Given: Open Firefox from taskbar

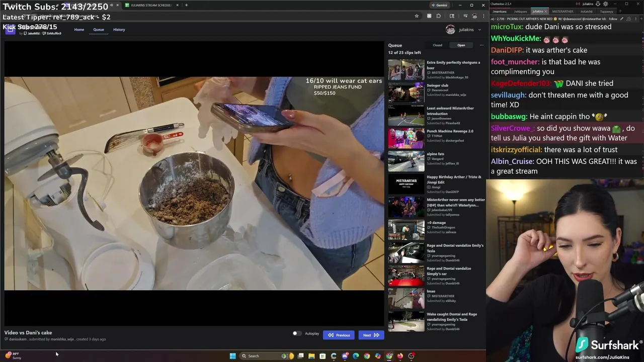Looking at the screenshot, I should [400, 356].
